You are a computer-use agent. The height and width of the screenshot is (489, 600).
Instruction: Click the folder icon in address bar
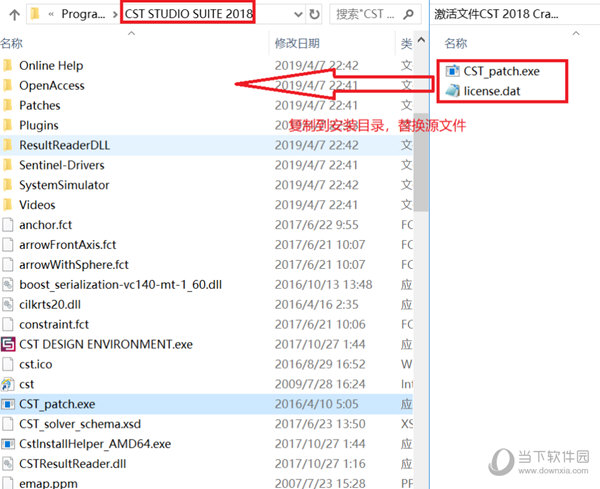[35, 14]
